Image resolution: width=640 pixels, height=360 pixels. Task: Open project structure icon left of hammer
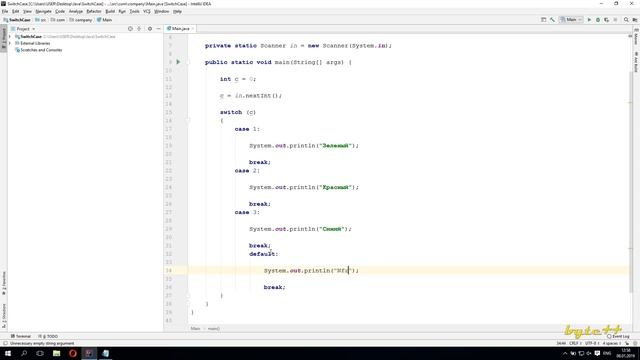click(x=543, y=20)
